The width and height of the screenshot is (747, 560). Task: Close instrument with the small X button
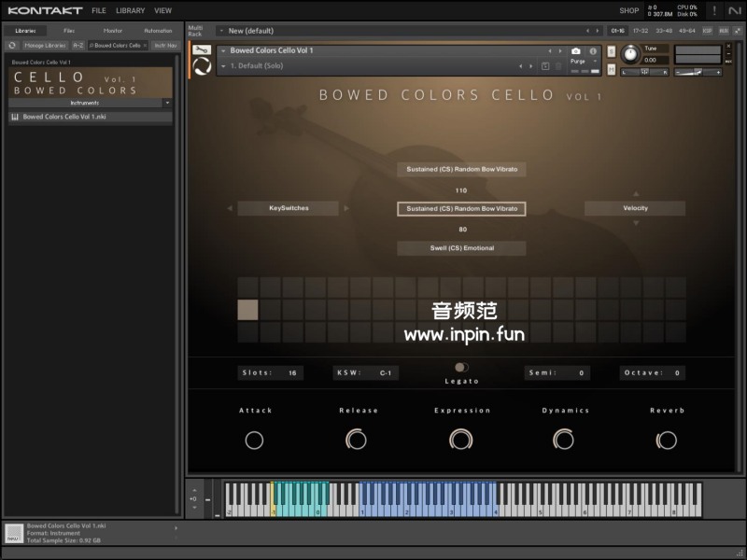[x=728, y=46]
